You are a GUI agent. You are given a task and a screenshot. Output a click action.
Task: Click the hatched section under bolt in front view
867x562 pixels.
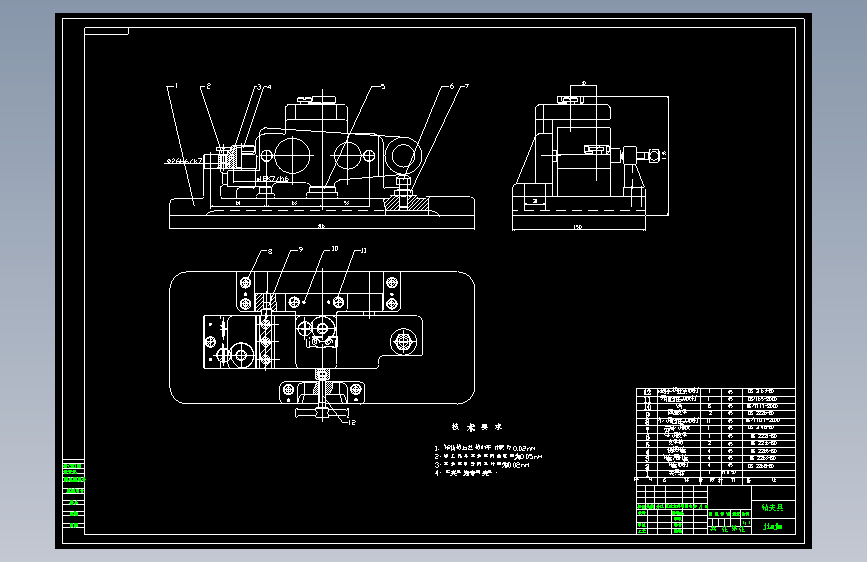(x=406, y=204)
